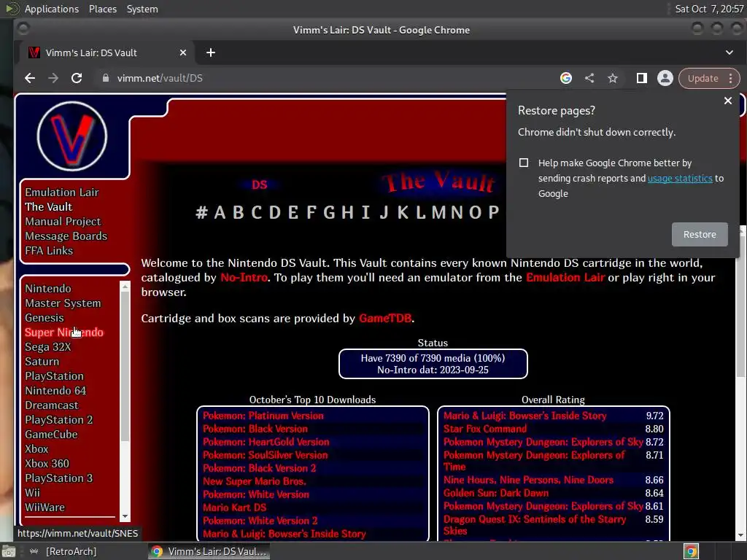Select the Saturn console link

(x=42, y=362)
